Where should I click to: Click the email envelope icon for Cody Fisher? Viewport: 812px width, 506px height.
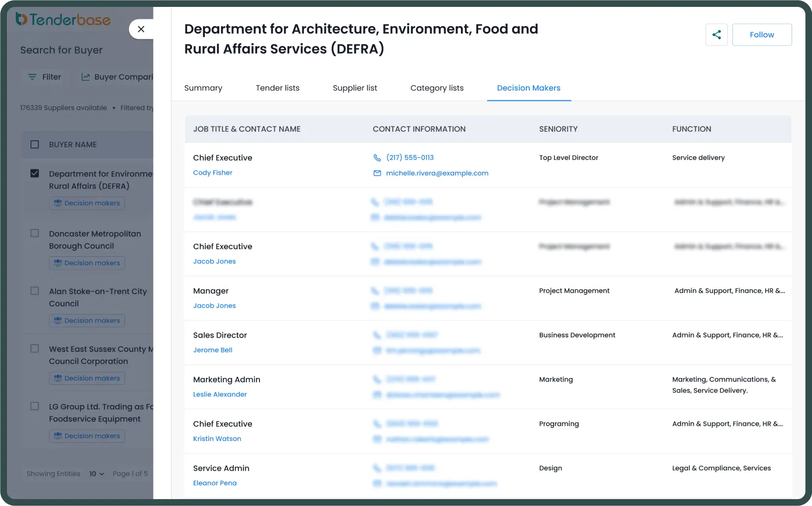pos(377,173)
